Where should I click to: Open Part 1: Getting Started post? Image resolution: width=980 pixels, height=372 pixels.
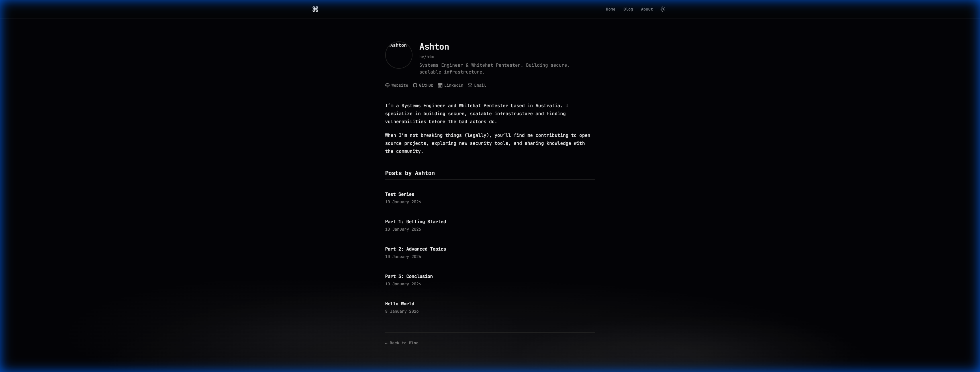415,221
